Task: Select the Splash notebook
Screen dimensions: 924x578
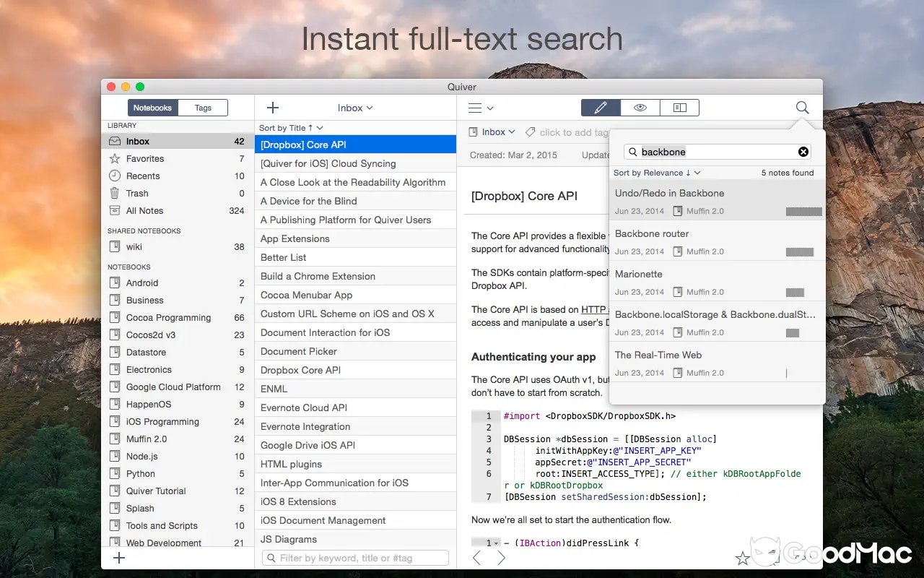Action: click(x=178, y=509)
